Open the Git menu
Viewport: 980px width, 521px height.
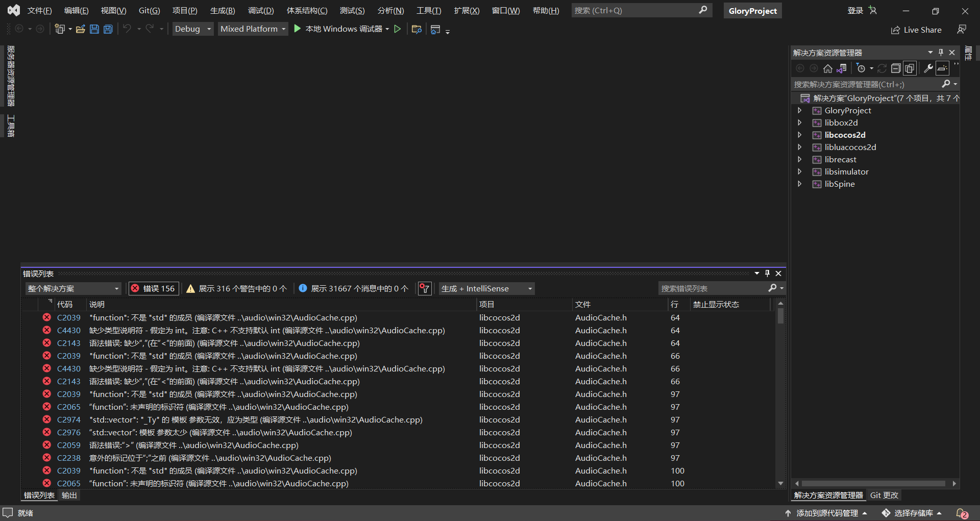tap(149, 10)
